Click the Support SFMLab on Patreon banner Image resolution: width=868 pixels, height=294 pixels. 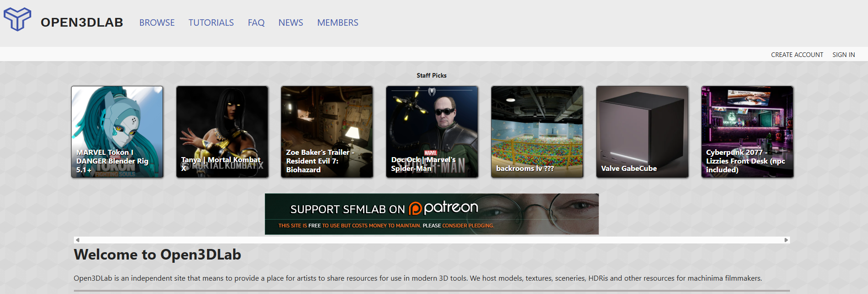tap(432, 214)
